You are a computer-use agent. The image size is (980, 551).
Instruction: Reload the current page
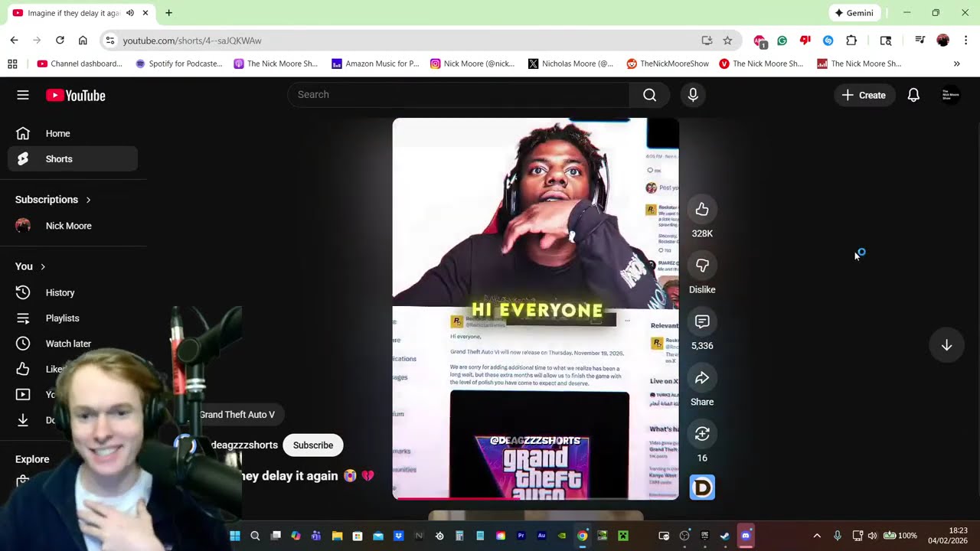(x=60, y=41)
